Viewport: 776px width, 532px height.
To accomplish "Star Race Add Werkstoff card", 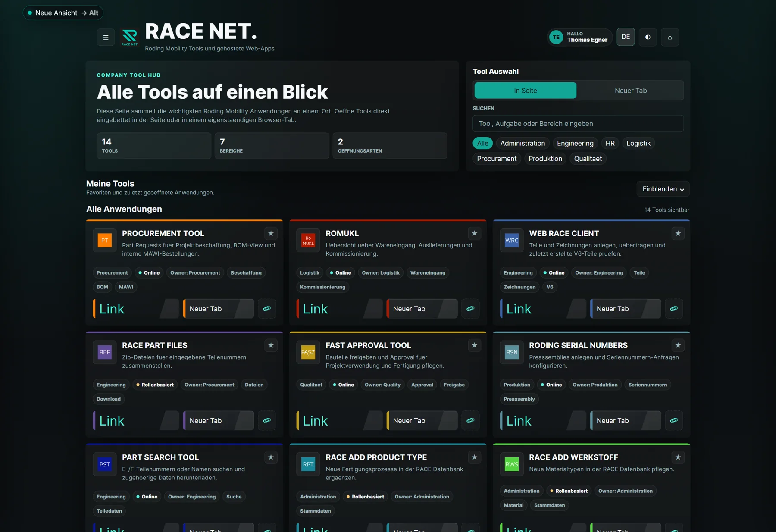I will point(678,457).
